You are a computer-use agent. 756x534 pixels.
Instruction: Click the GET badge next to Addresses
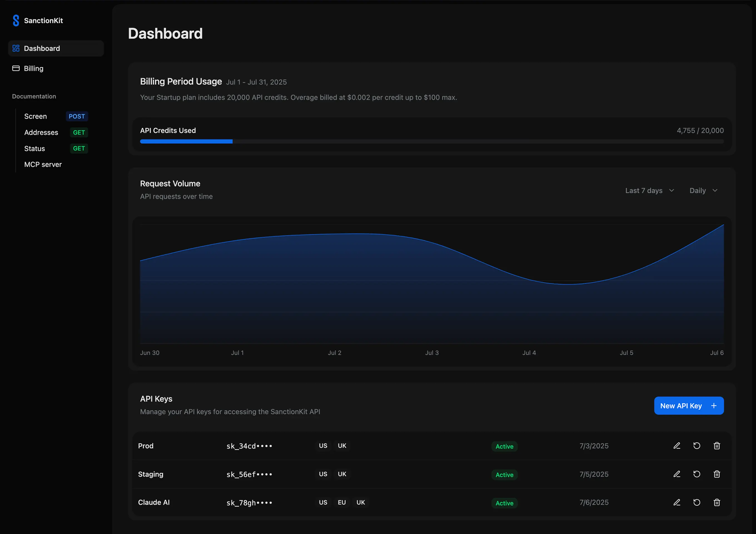[79, 132]
